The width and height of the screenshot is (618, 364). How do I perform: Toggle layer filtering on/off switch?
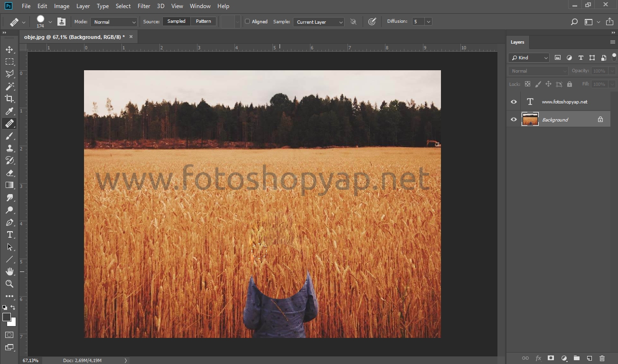(x=614, y=57)
